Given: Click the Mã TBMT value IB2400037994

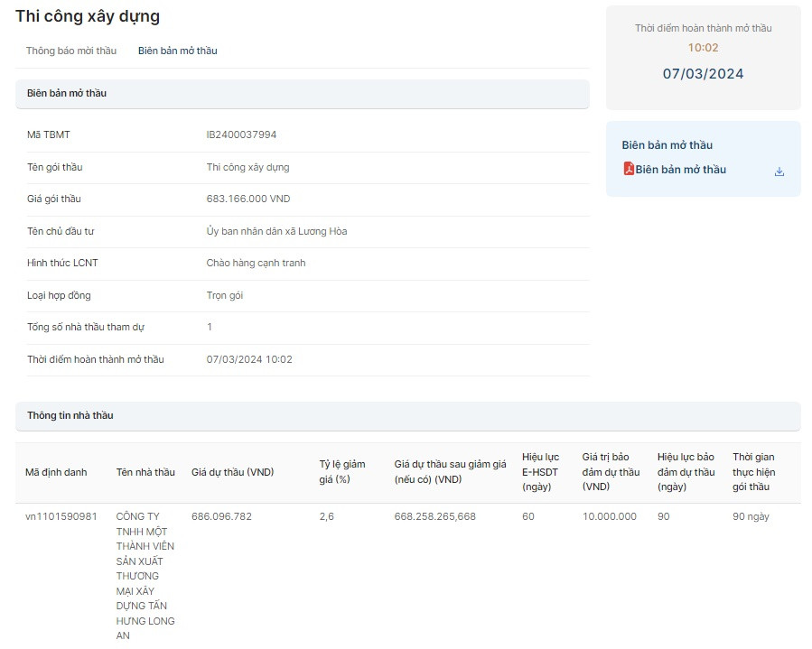Looking at the screenshot, I should [241, 134].
